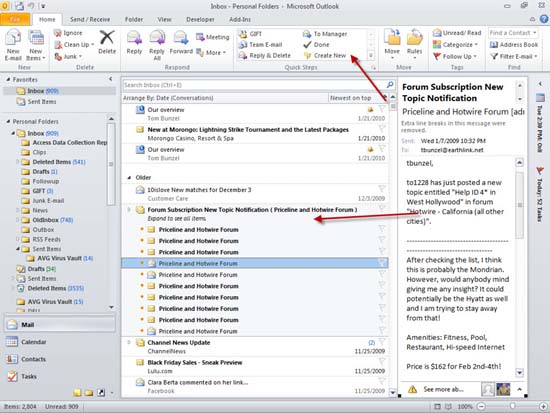Click the Search Inbox field
550x413 pixels.
coord(254,85)
